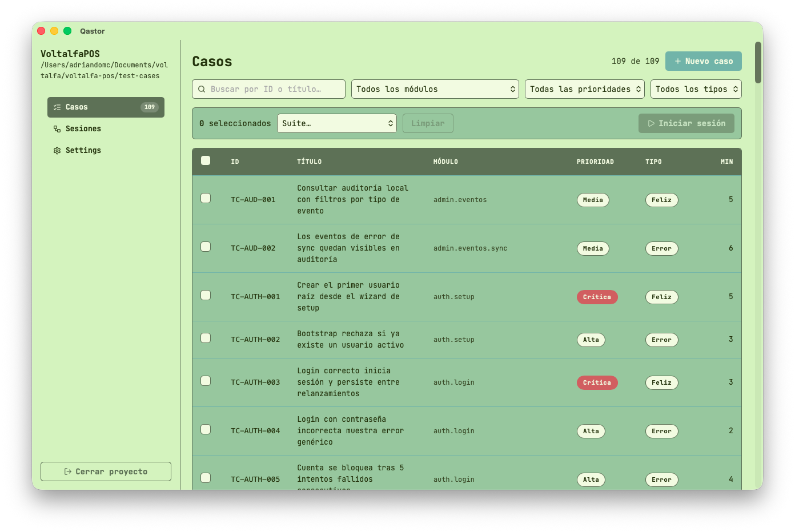Click the plus icon in Nuevo caso
Viewport: 795px width, 532px height.
click(678, 61)
